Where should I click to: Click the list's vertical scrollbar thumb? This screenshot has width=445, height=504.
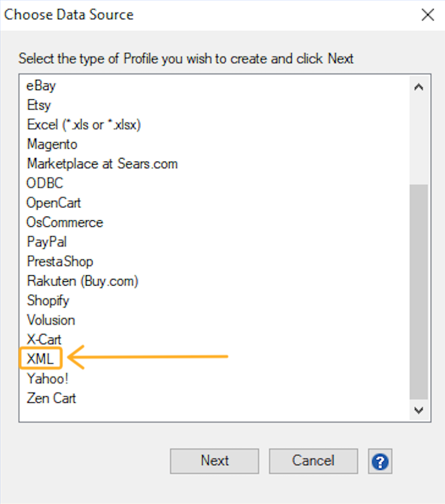click(x=418, y=290)
